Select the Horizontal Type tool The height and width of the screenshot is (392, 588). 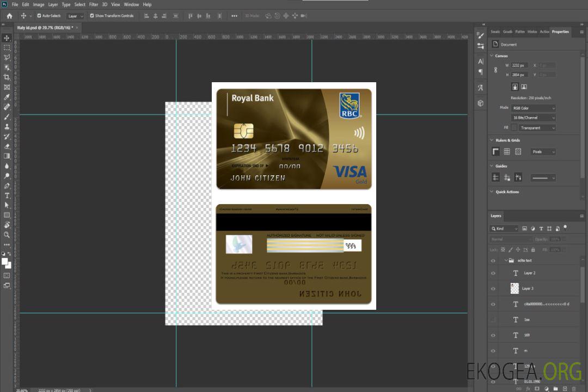point(7,195)
